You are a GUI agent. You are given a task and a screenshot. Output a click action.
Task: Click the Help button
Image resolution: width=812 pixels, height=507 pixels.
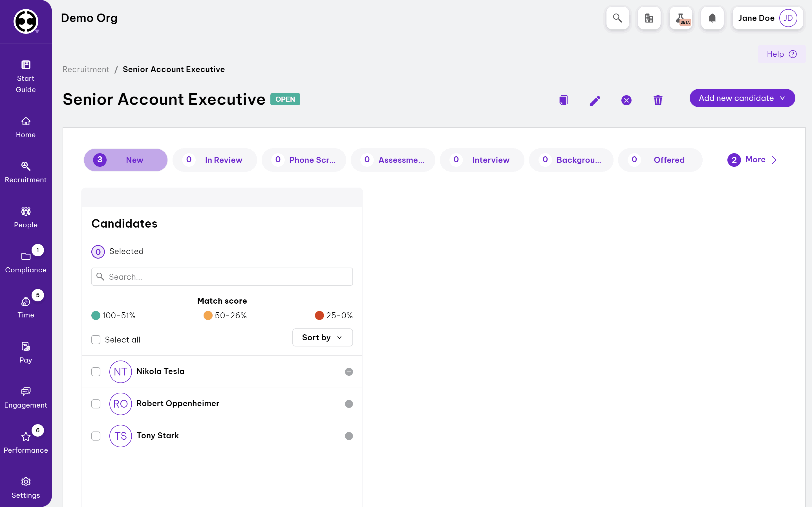[781, 54]
